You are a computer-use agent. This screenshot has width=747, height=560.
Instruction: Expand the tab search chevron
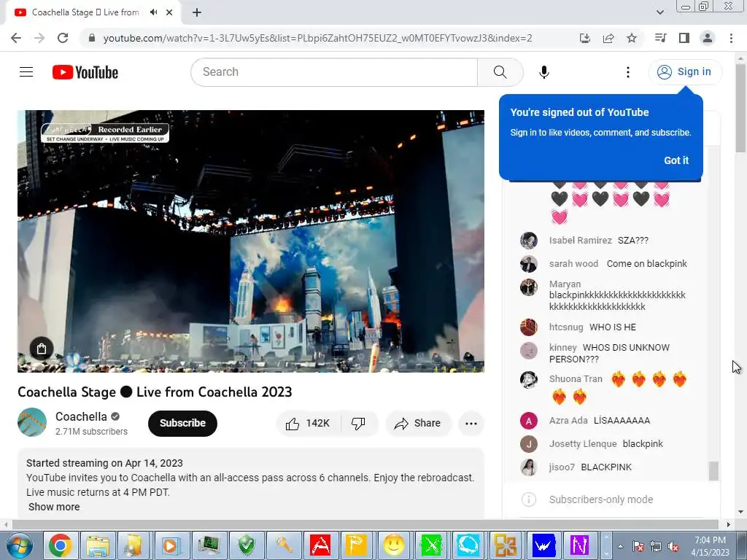click(659, 12)
